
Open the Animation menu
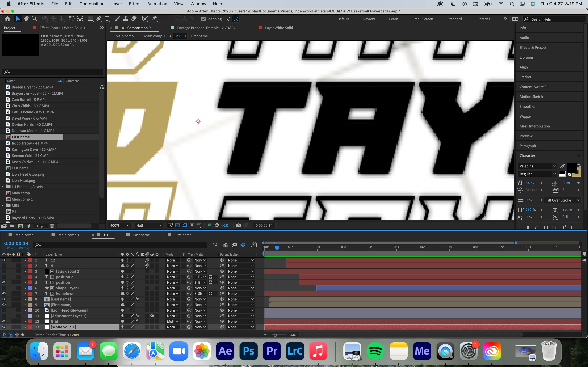pyautogui.click(x=157, y=4)
